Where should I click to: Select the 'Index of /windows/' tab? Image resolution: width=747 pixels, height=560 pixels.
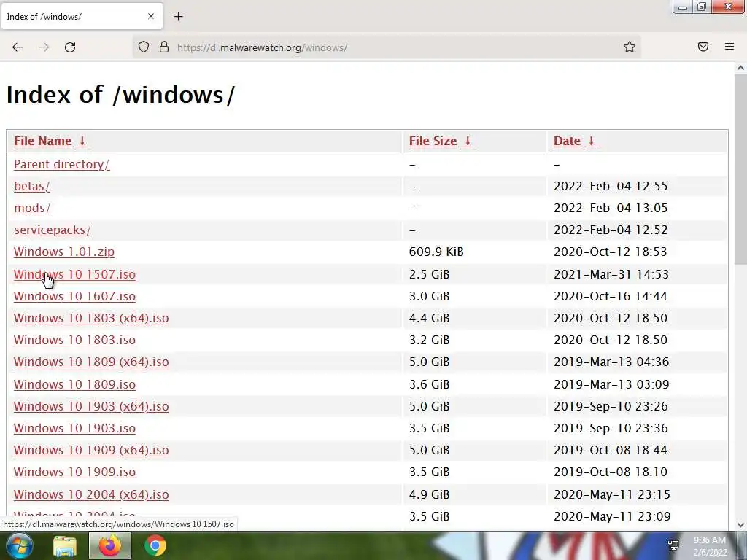click(82, 17)
